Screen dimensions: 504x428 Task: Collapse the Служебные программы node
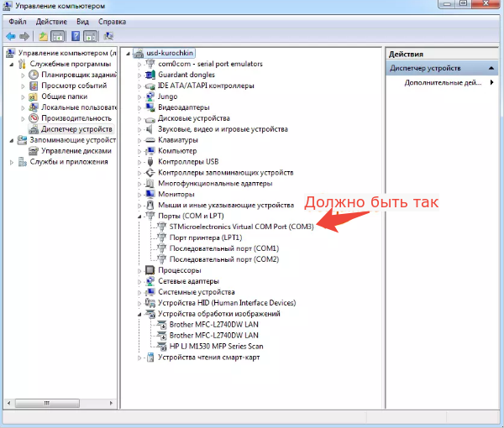[12, 65]
